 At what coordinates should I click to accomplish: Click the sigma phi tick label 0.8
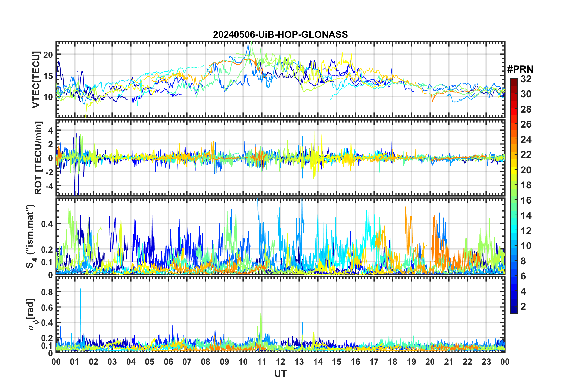click(x=47, y=292)
